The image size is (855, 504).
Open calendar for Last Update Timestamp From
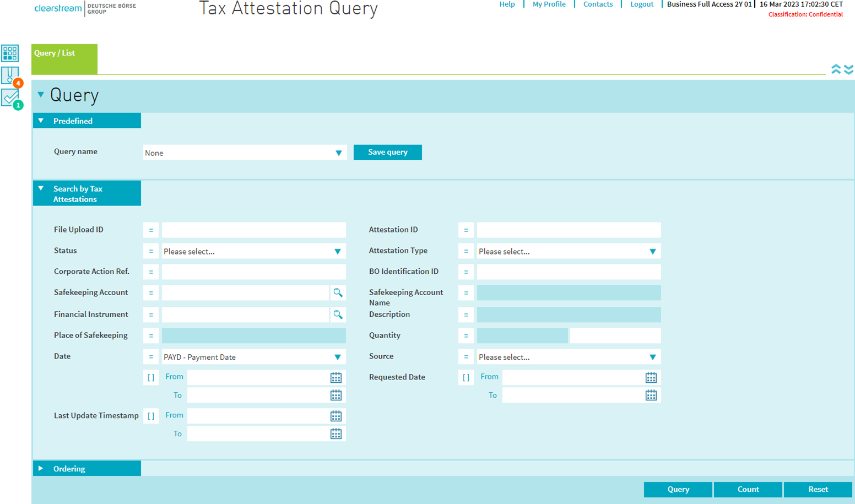point(335,416)
